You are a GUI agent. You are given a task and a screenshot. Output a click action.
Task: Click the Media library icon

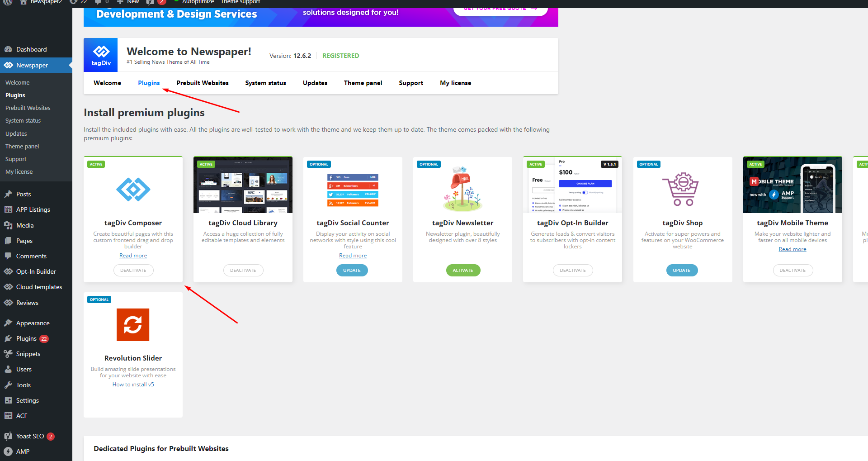pyautogui.click(x=8, y=225)
